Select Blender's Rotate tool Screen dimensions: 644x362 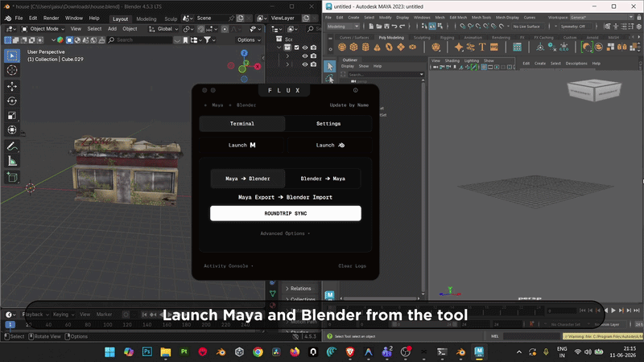(12, 101)
